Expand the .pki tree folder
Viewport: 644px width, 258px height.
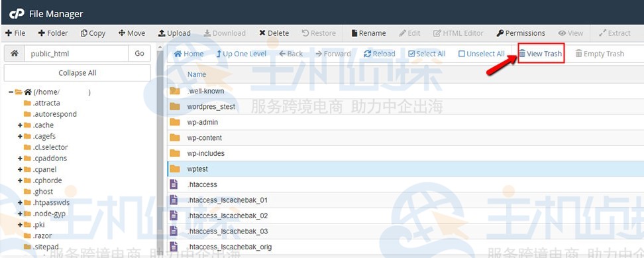[20, 225]
